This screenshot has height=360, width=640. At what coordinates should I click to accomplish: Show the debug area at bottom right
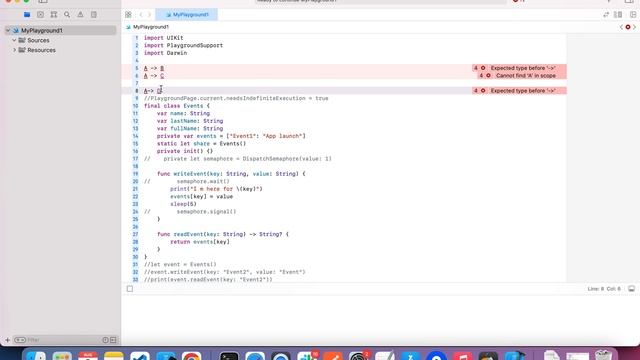click(631, 289)
